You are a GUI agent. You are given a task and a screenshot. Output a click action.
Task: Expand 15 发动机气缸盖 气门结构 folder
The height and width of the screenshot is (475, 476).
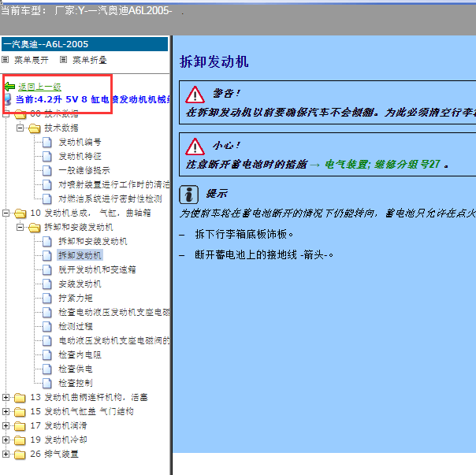pyautogui.click(x=6, y=411)
